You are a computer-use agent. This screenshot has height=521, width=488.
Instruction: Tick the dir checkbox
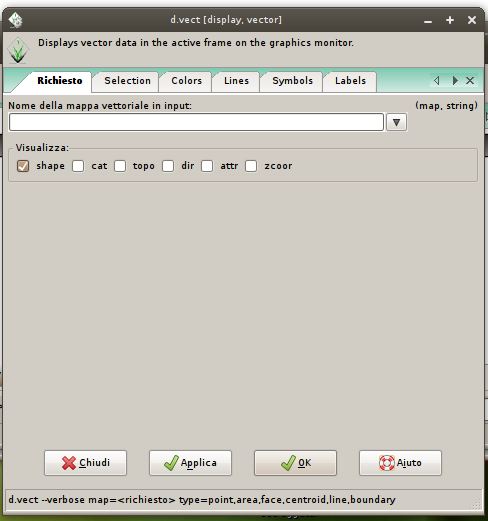(x=168, y=166)
